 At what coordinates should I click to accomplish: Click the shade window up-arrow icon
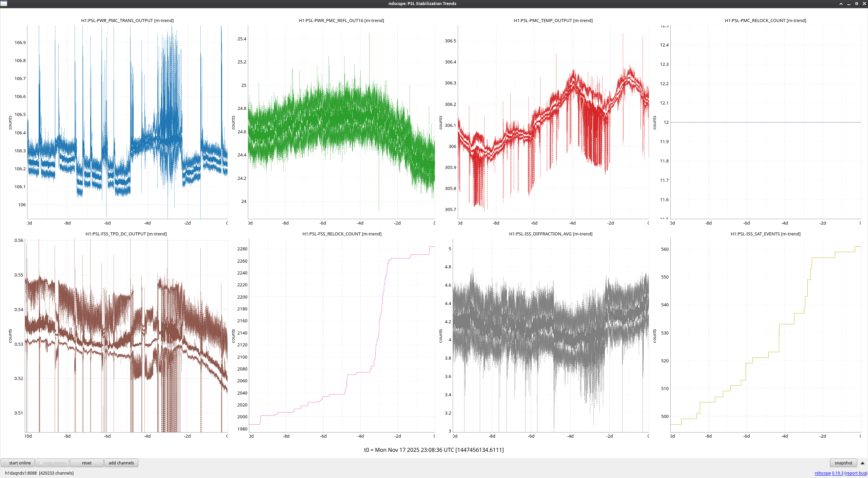[841, 4]
